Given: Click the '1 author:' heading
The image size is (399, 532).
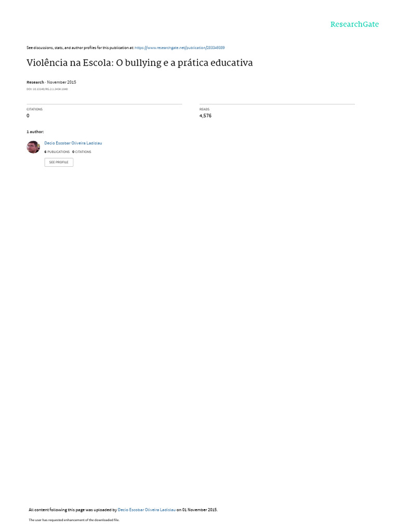Looking at the screenshot, I should (x=35, y=131).
